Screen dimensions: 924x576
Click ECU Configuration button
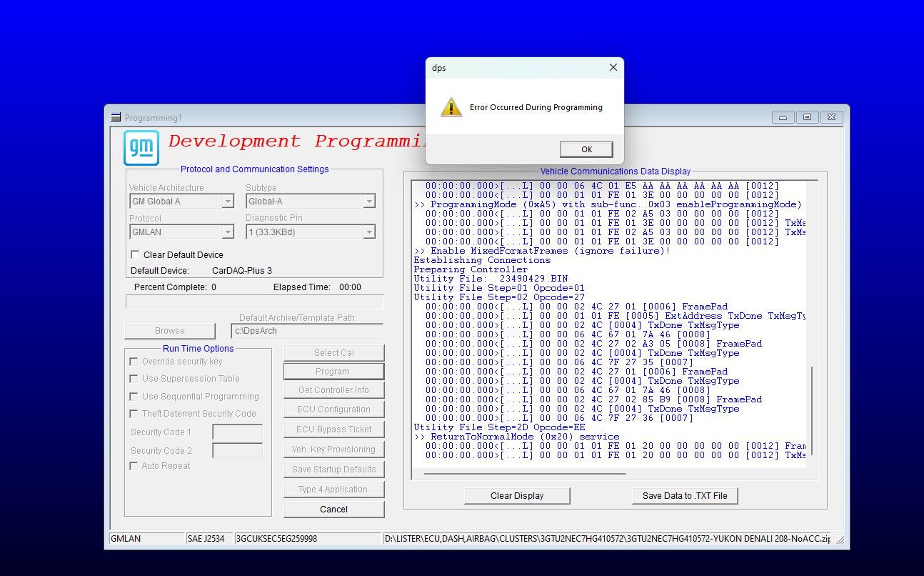[x=334, y=409]
